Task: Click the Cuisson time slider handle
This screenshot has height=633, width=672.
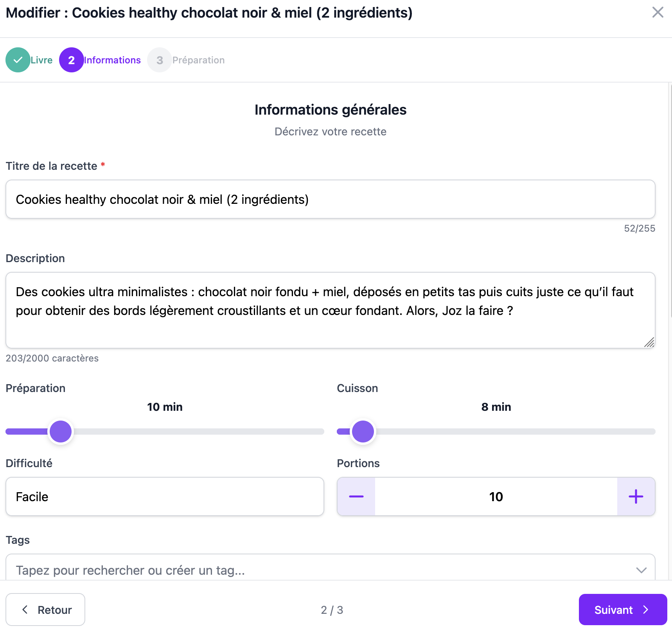Action: point(363,432)
